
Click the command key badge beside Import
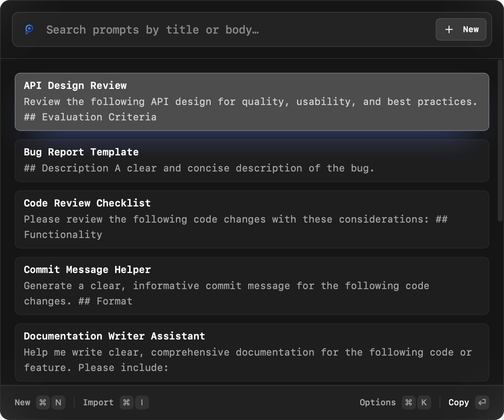(x=126, y=402)
